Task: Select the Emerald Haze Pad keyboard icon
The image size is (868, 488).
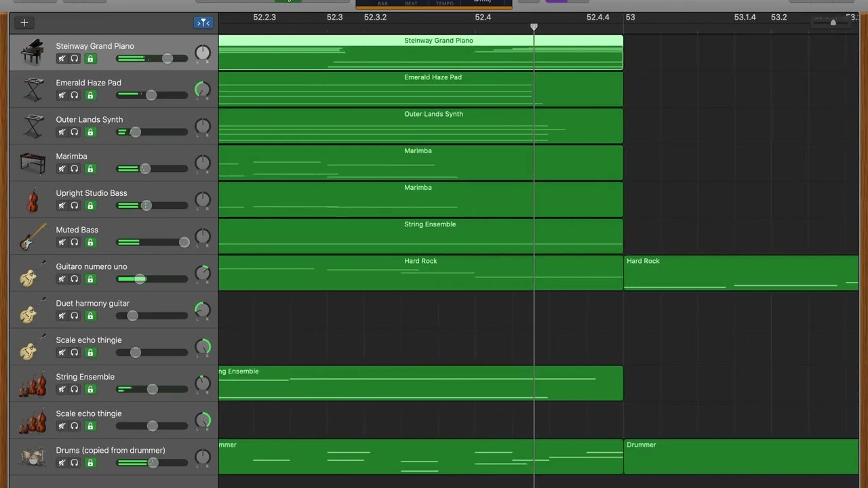Action: pos(33,89)
